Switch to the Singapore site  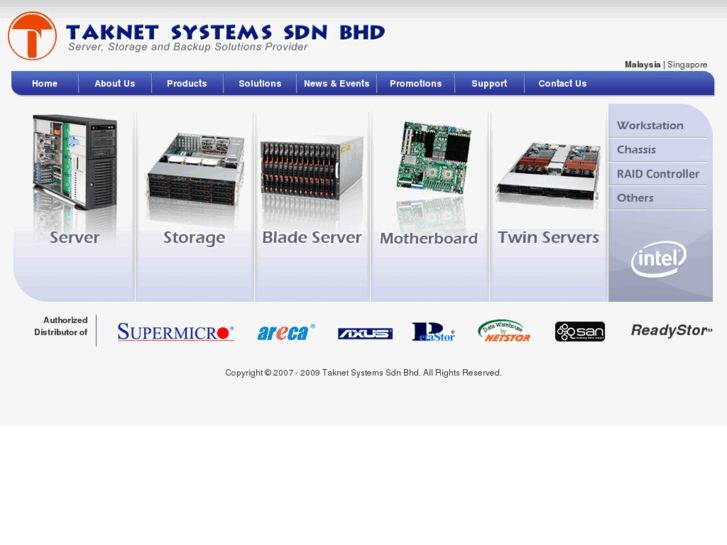687,64
